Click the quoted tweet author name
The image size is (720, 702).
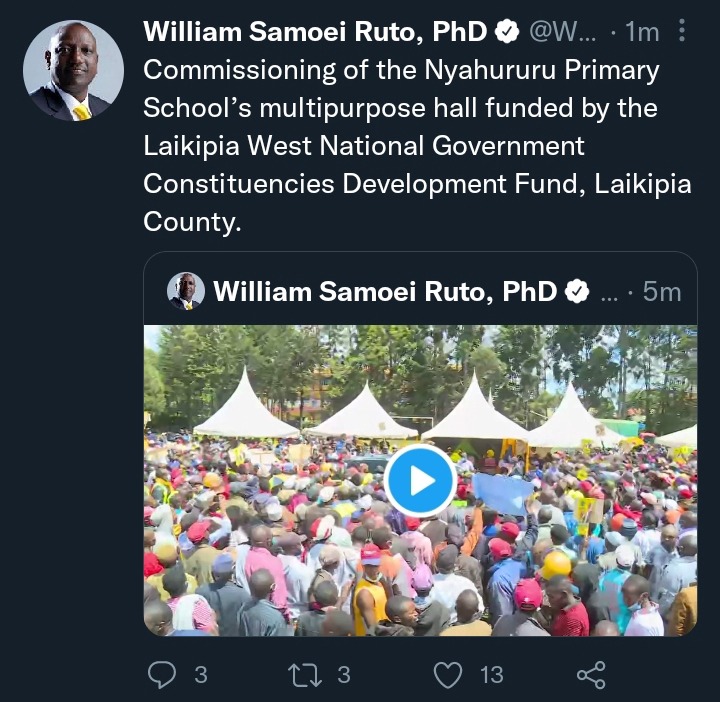tap(385, 292)
